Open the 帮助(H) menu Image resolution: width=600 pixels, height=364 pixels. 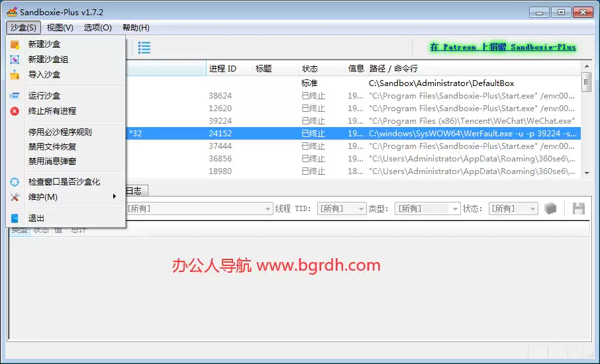(136, 28)
